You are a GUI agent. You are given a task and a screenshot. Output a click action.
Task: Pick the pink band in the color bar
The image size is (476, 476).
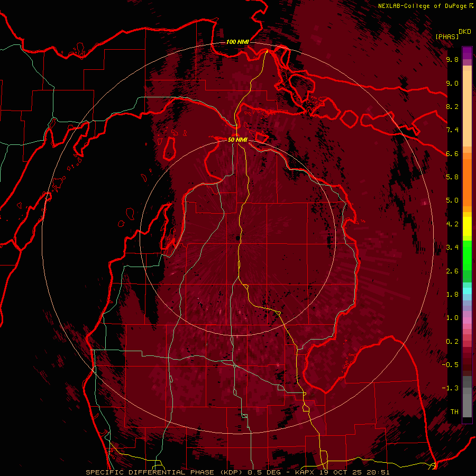(x=467, y=321)
